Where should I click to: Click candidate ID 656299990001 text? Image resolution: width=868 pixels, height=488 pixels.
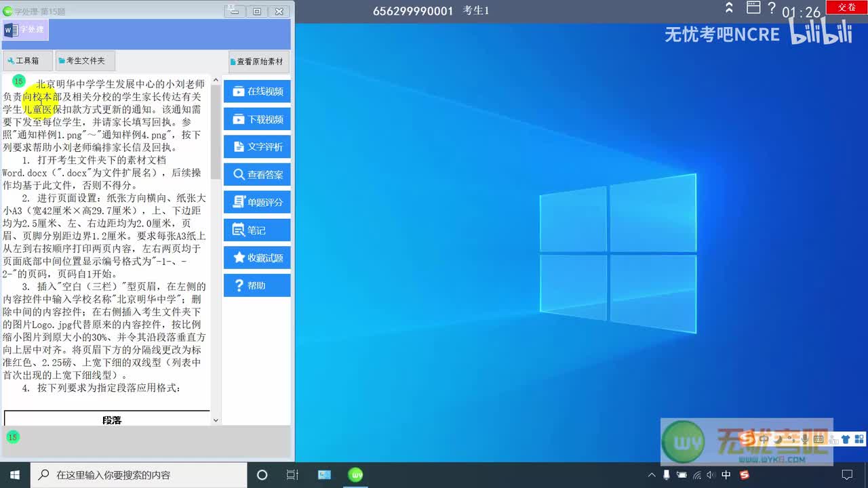click(x=413, y=11)
